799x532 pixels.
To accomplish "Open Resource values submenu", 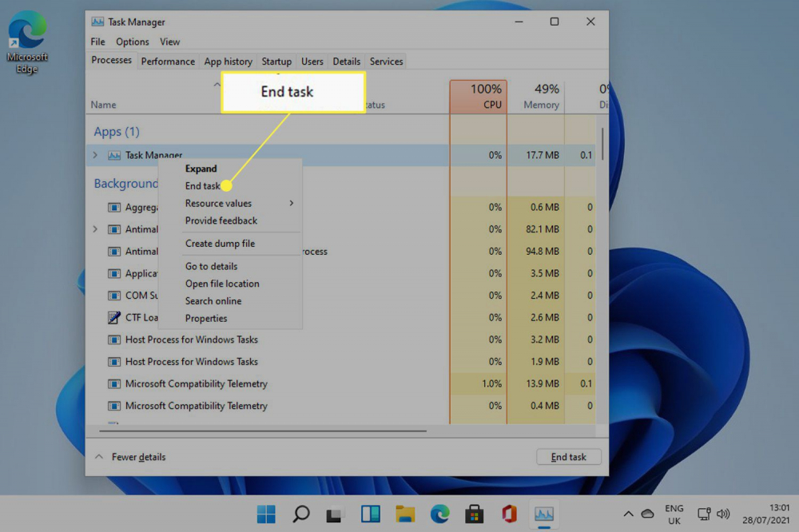I will (230, 204).
